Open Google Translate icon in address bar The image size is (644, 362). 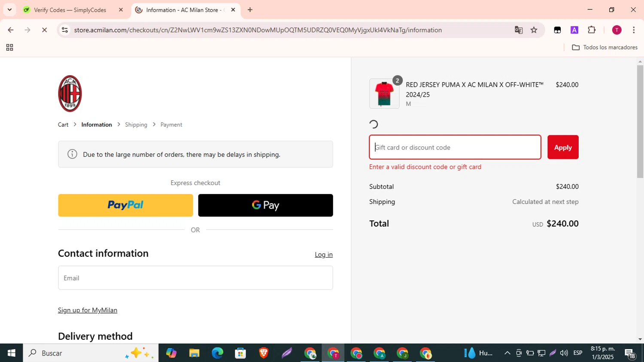pos(519,30)
